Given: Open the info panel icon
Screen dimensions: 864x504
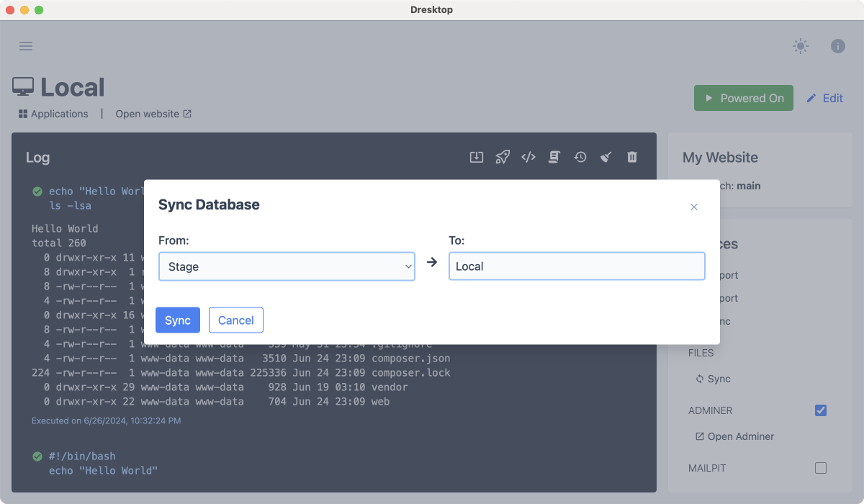Looking at the screenshot, I should coord(837,45).
